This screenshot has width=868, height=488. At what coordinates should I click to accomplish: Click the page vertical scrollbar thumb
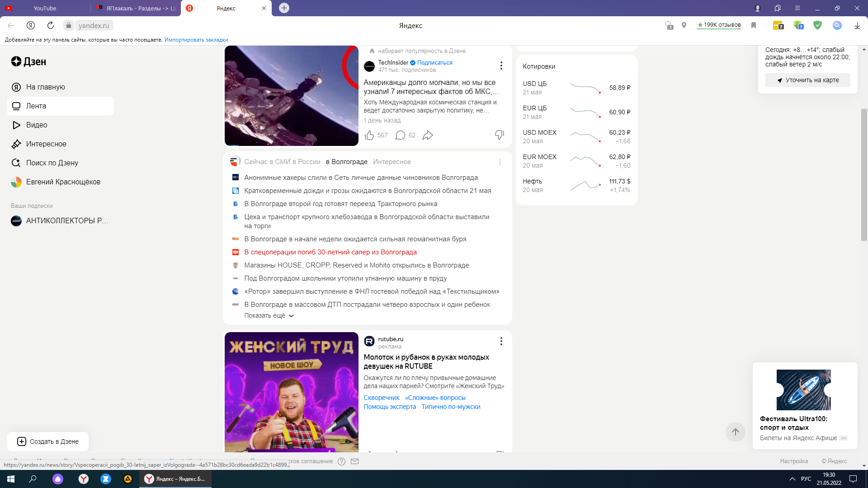coord(864,175)
